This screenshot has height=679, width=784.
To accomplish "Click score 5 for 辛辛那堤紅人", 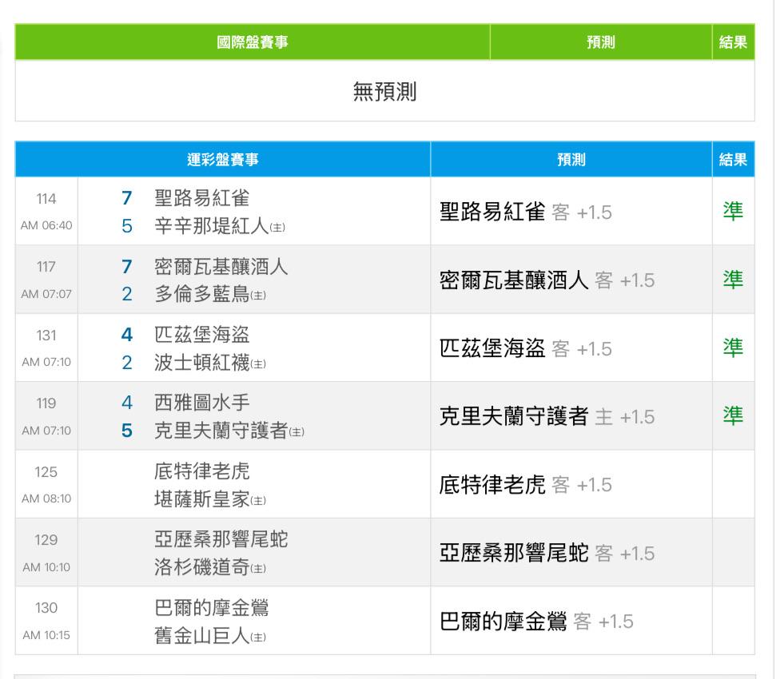I will (127, 226).
